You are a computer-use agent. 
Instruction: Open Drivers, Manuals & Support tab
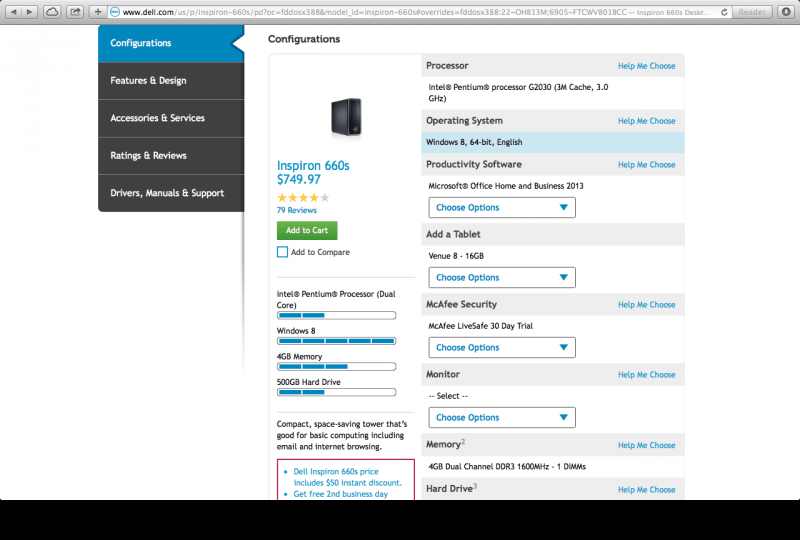click(x=171, y=193)
